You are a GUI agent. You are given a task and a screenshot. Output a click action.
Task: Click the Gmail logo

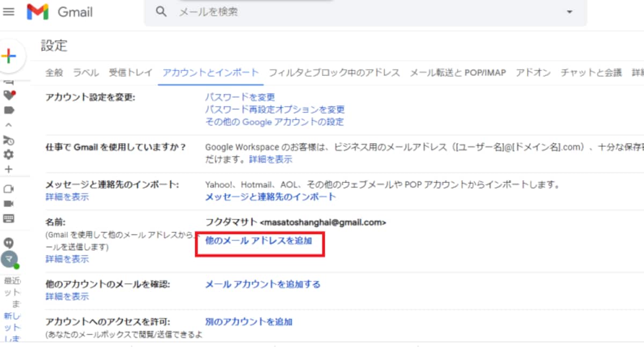pyautogui.click(x=60, y=11)
